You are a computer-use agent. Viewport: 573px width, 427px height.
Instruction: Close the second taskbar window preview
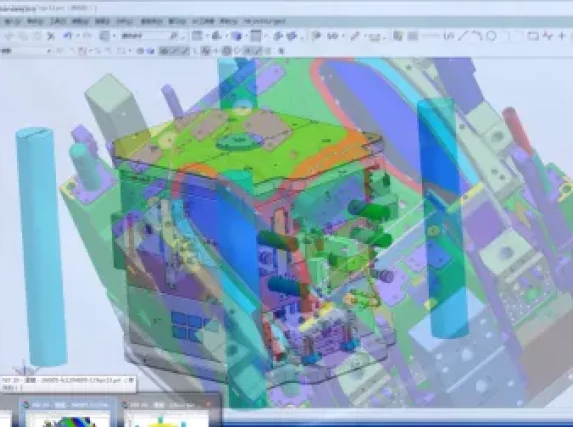click(209, 404)
